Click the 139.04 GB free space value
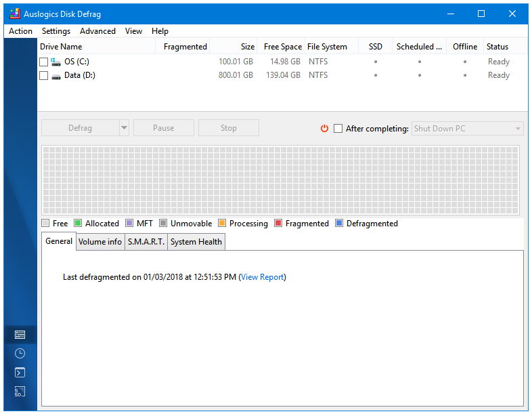The image size is (532, 416). point(284,75)
